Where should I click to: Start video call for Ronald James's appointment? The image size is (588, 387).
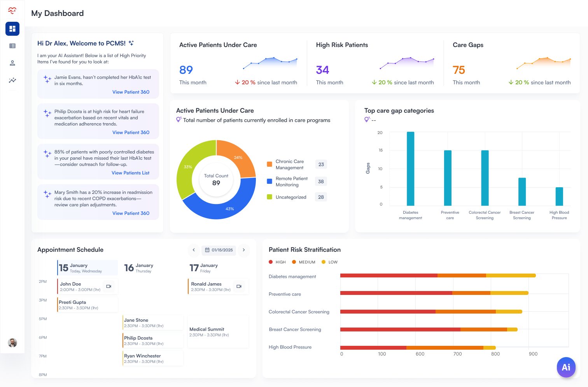coord(238,286)
